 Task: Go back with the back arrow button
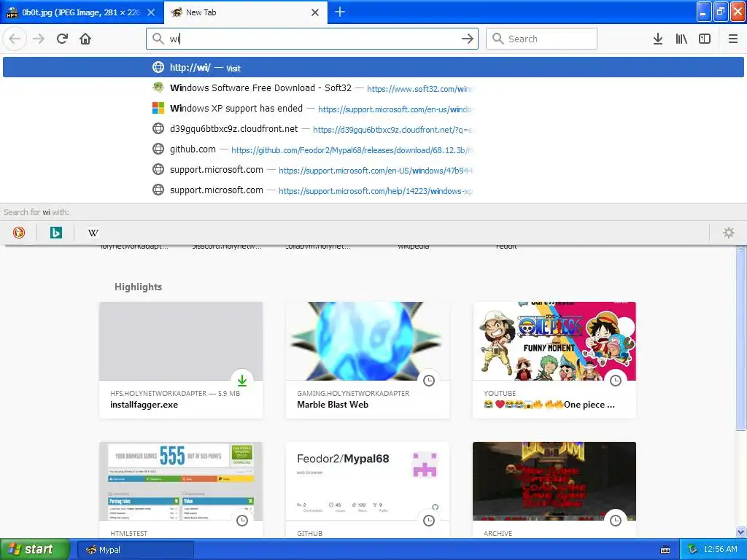pos(15,39)
